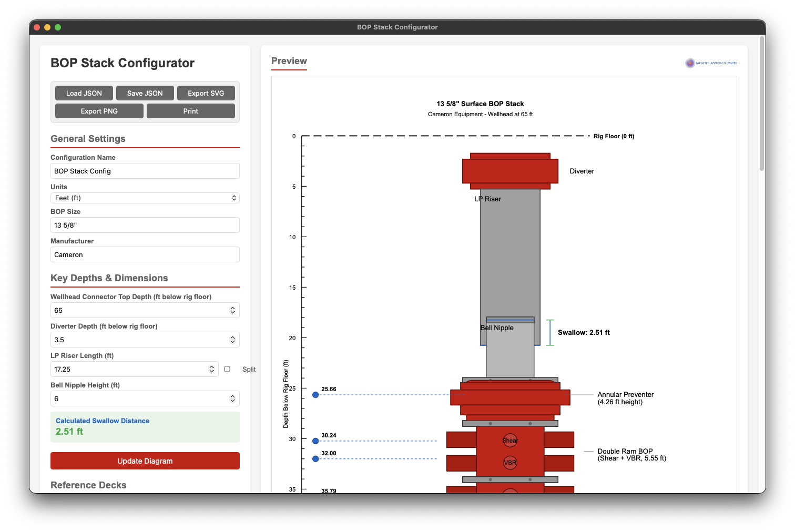Edit the Configuration Name field
Screen dimensions: 795x532
(x=145, y=171)
